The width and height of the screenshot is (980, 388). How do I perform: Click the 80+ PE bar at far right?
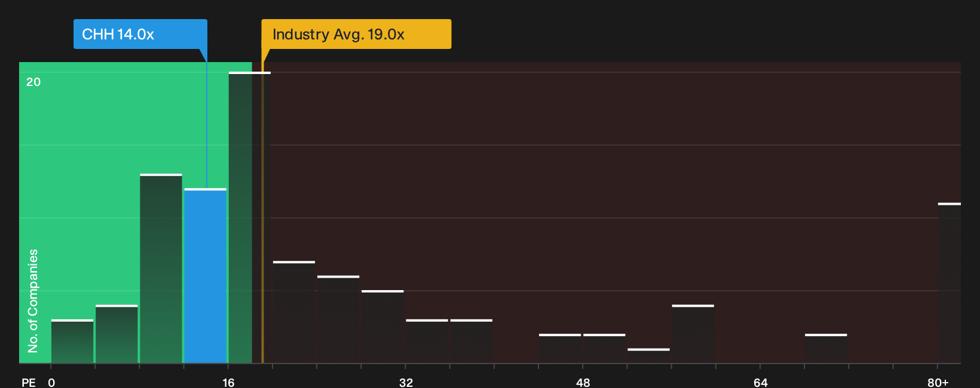950,283
